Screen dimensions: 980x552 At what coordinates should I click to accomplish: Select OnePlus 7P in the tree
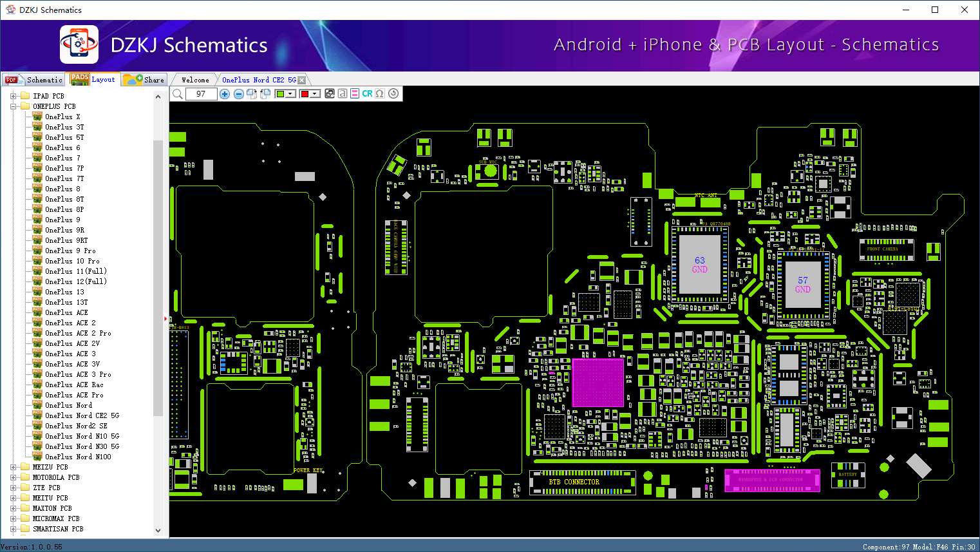(x=64, y=168)
